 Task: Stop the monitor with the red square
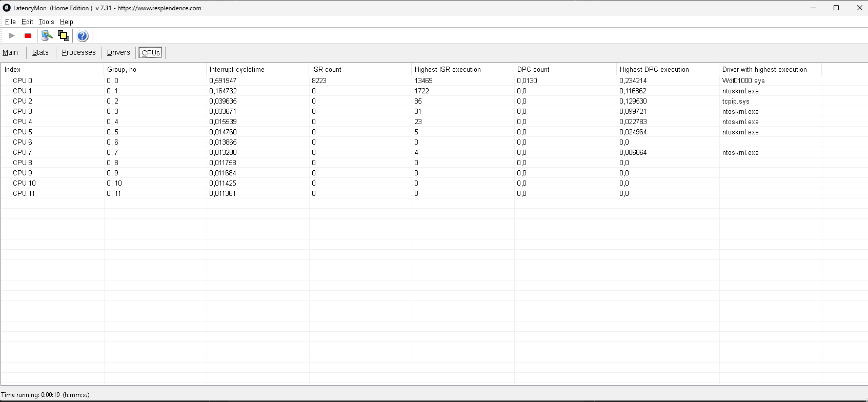[28, 36]
